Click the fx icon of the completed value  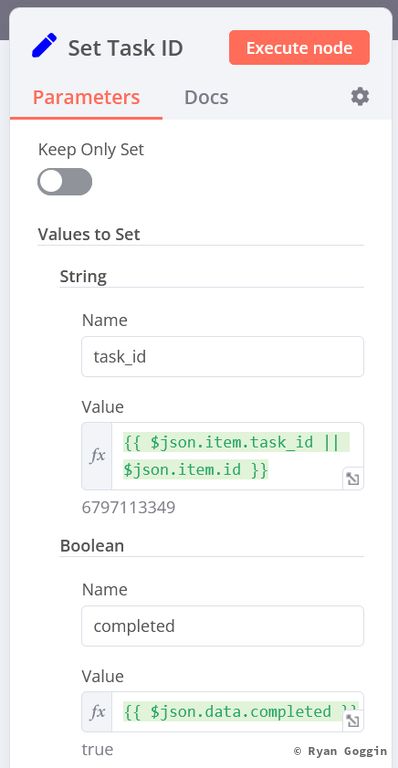click(x=97, y=712)
